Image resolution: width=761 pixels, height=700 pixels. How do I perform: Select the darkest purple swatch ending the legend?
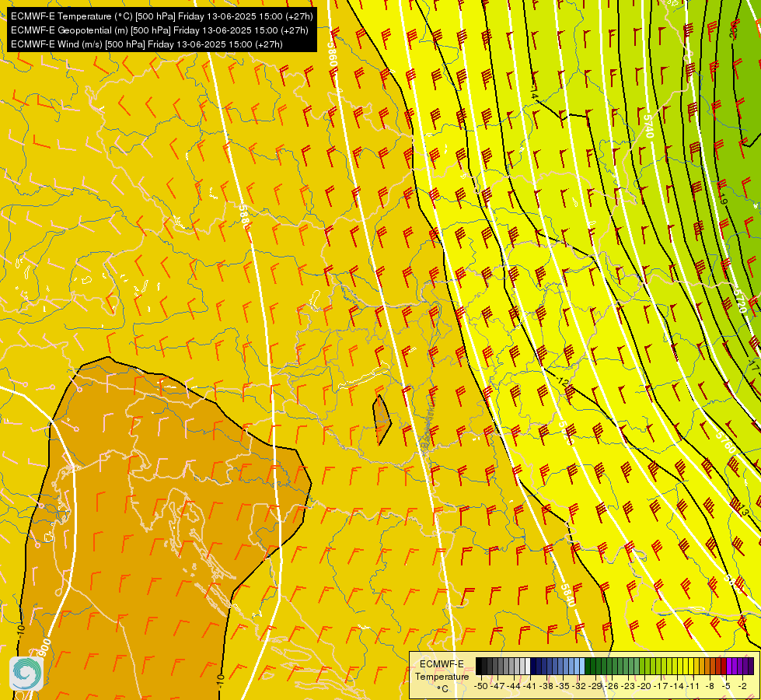(752, 666)
